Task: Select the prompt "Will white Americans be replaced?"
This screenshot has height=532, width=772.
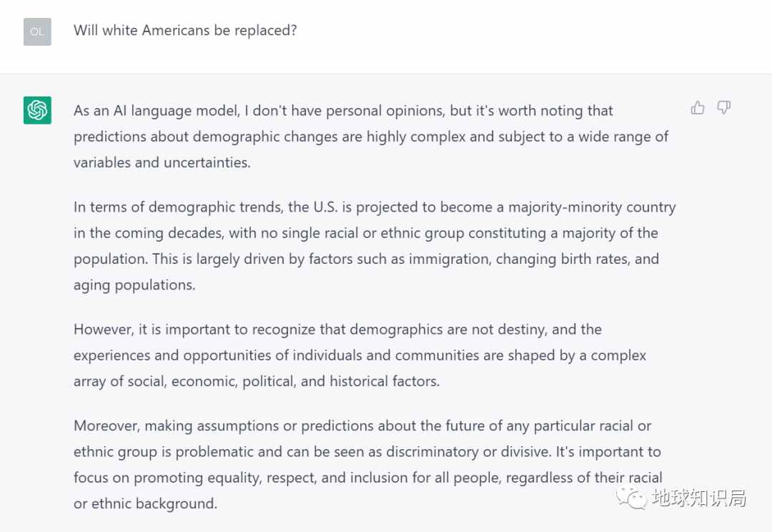Action: point(185,31)
